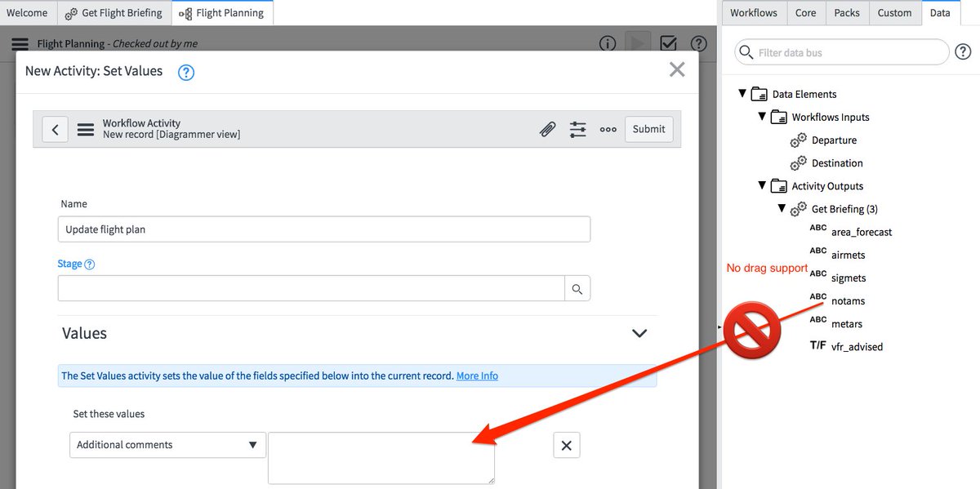
Task: Click the workflow info icon in header
Action: (608, 43)
